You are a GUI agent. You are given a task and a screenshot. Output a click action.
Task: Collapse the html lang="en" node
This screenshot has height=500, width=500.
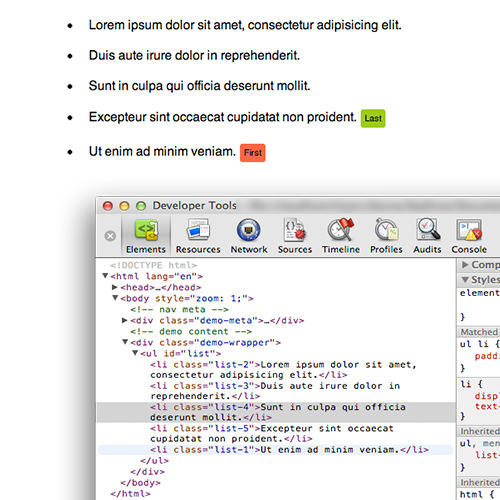click(x=105, y=276)
